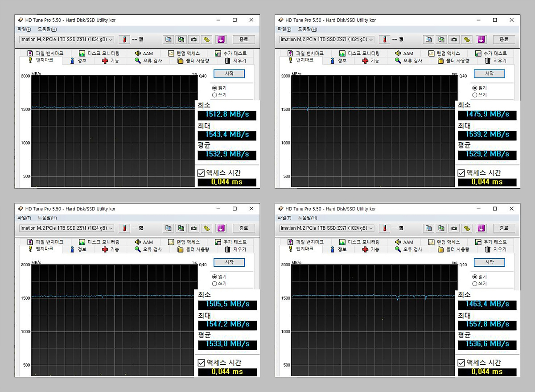Toggle 액세스 시간 checkbox in bottom-left window
The image size is (535, 392).
tap(201, 363)
